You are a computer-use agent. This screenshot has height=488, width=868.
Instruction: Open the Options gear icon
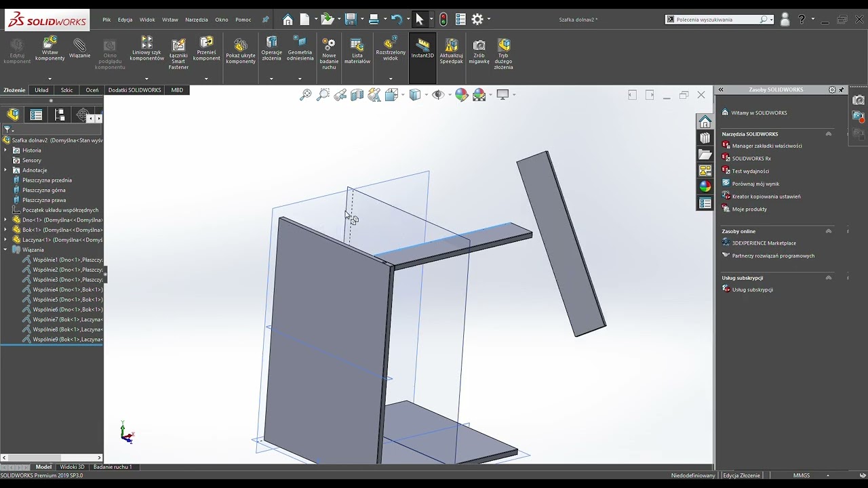[477, 20]
